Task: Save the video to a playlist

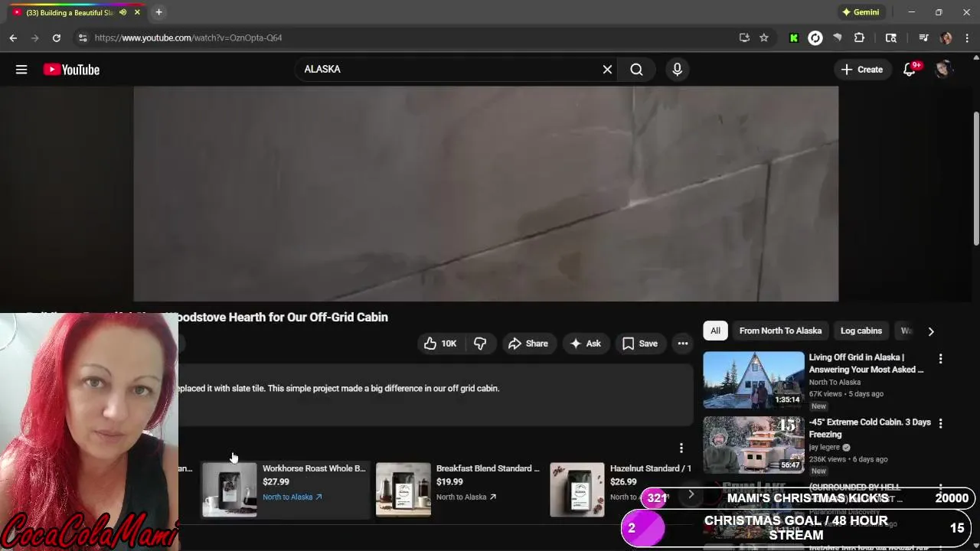Action: pyautogui.click(x=640, y=344)
